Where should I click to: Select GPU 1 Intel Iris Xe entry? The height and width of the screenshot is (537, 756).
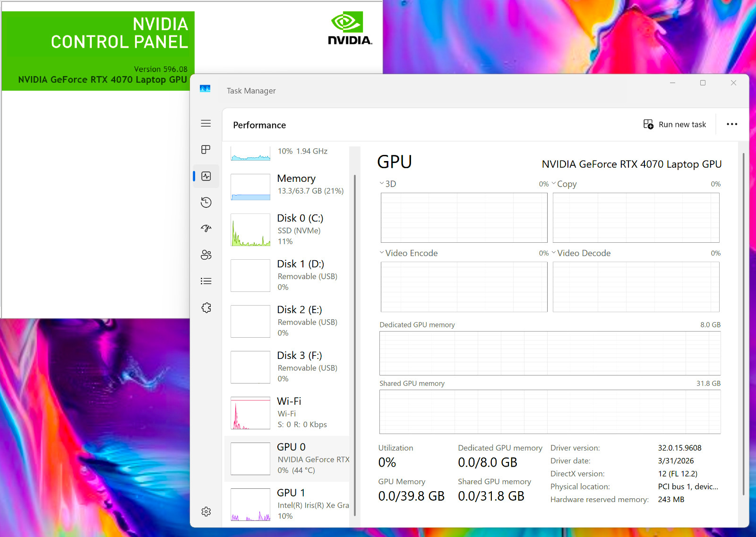pyautogui.click(x=287, y=504)
